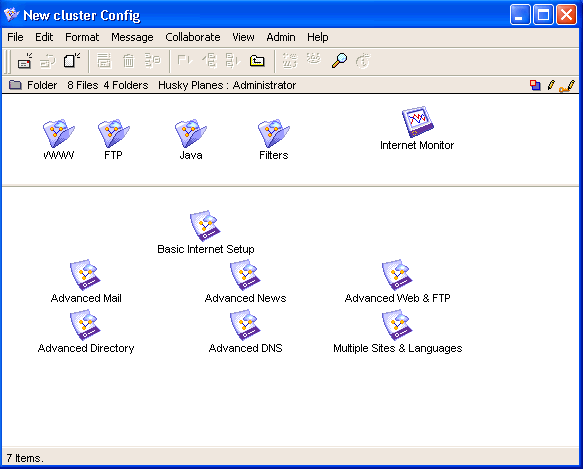Open the Format menu

[82, 37]
